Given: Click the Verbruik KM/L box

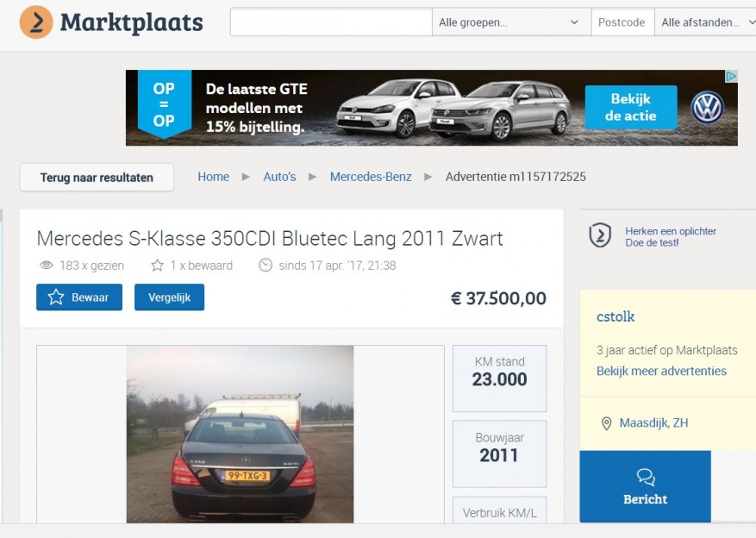Looking at the screenshot, I should click(499, 510).
